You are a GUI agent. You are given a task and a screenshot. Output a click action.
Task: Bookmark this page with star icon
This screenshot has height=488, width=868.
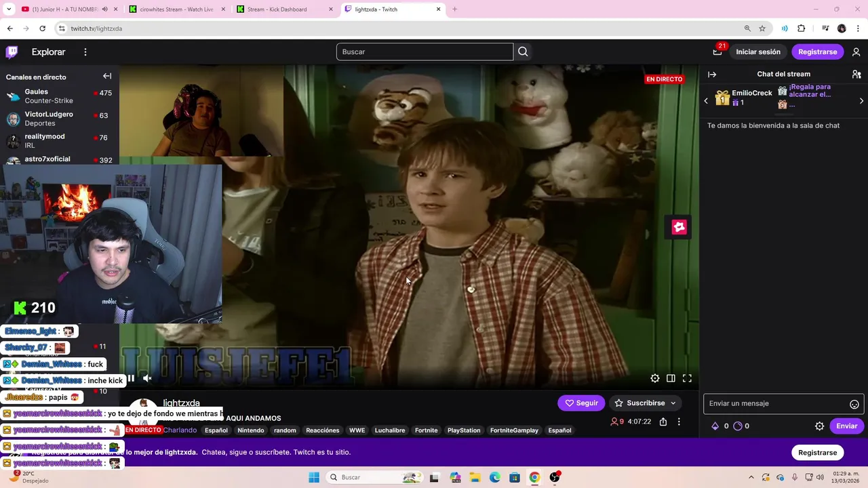tap(762, 28)
